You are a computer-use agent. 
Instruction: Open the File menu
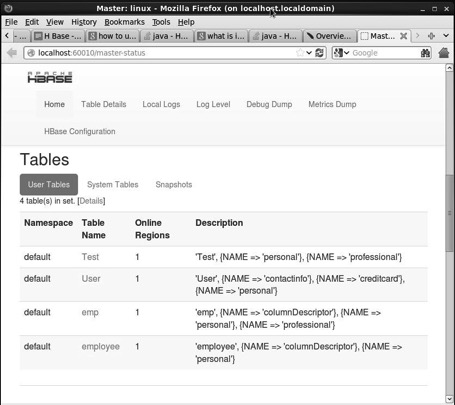point(11,22)
